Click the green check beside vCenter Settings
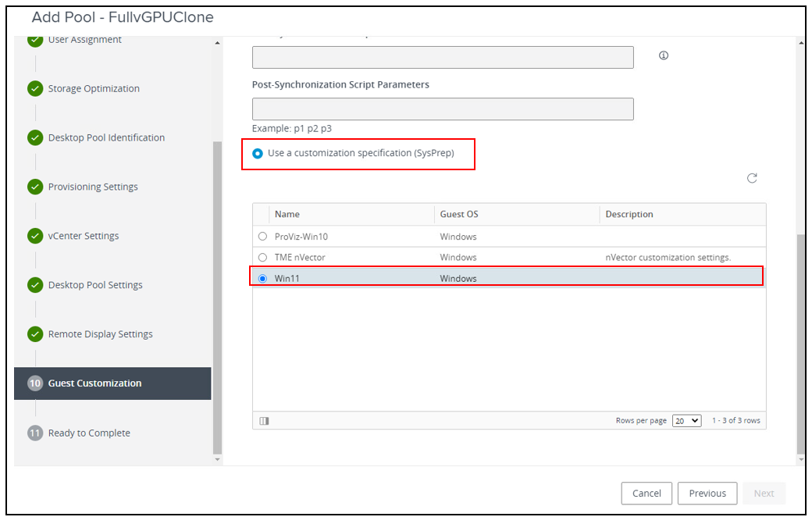 35,235
